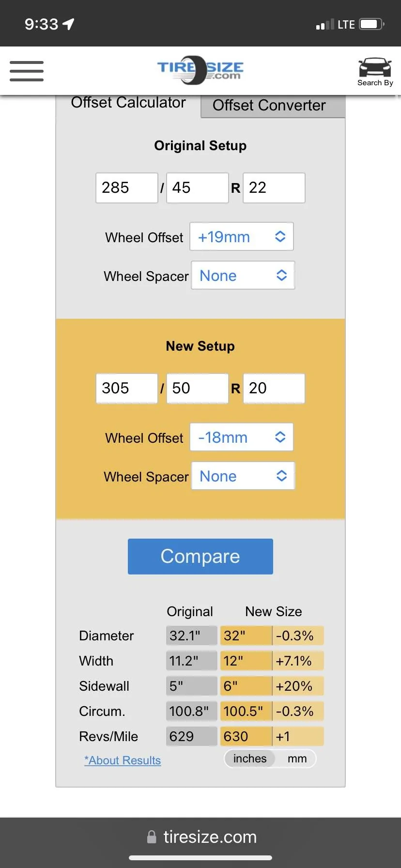401x868 pixels.
Task: Open original Wheel Offset +19mm dropdown
Action: pyautogui.click(x=241, y=237)
